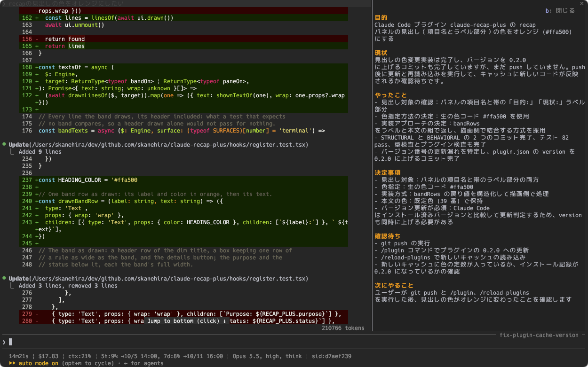588x367 pixels.
Task: Focus the command prompt input line
Action: click(x=294, y=342)
